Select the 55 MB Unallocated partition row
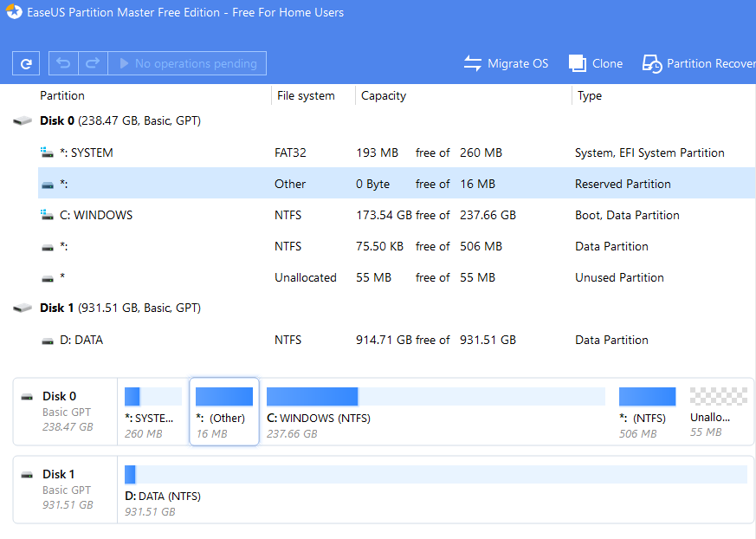Screen dimensions: 756x539 pyautogui.click(x=346, y=277)
